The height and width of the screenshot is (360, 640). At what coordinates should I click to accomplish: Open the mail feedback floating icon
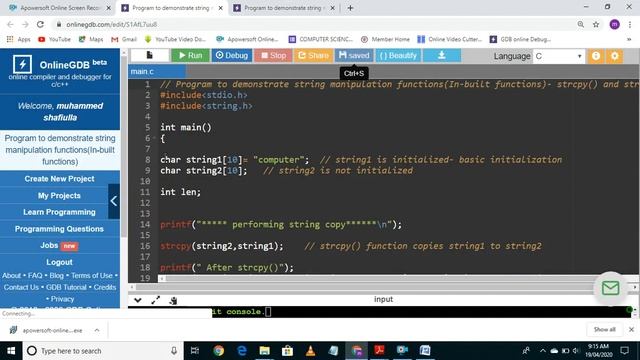point(610,288)
